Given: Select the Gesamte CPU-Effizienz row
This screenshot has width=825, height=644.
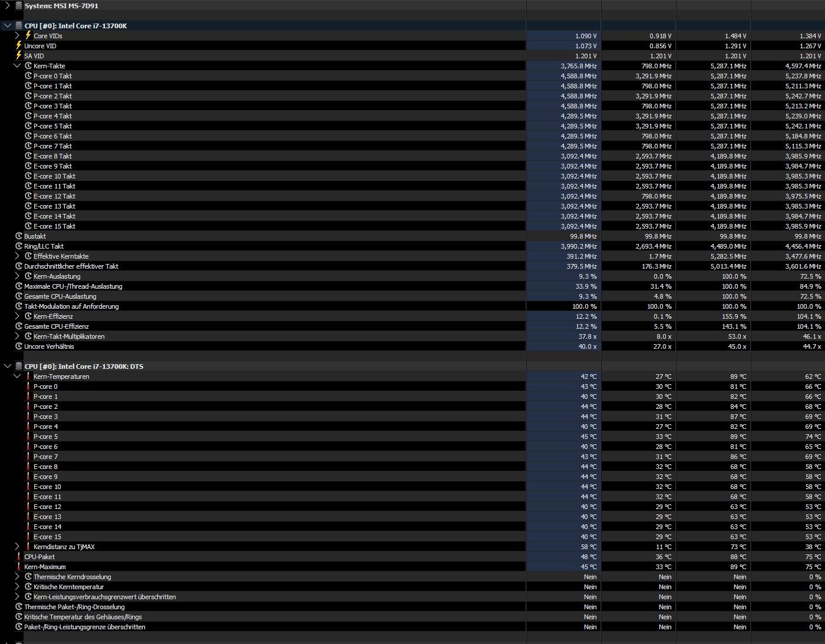Looking at the screenshot, I should pos(412,326).
